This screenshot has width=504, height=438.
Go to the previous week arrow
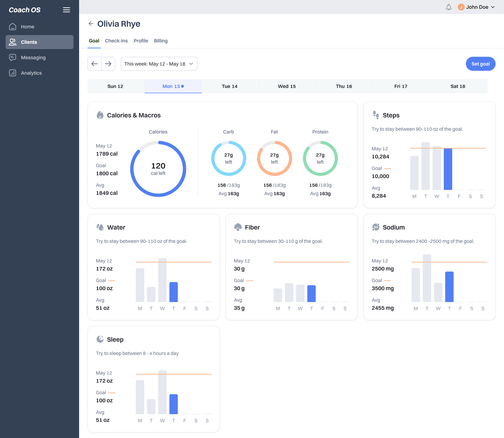pyautogui.click(x=94, y=64)
